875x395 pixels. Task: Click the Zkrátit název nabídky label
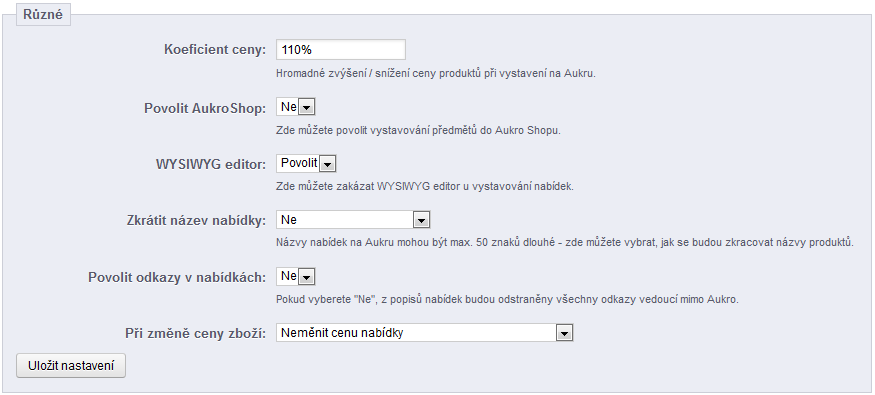click(197, 220)
